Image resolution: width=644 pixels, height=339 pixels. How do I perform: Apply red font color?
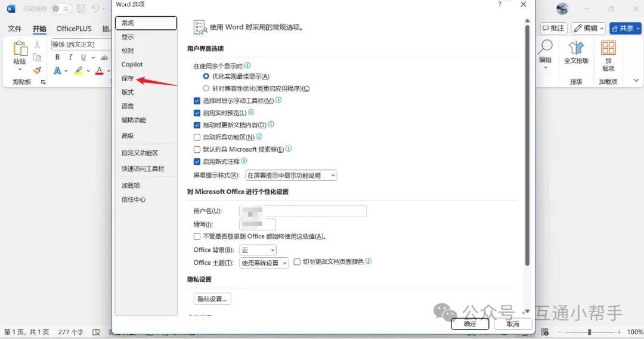tap(99, 70)
